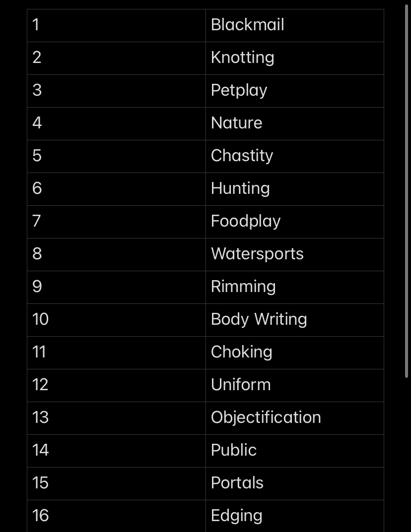Click the "Public" table cell

233,450
